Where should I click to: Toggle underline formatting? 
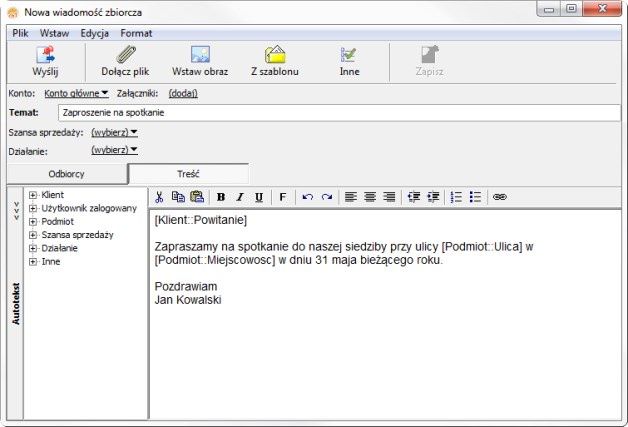click(x=259, y=197)
